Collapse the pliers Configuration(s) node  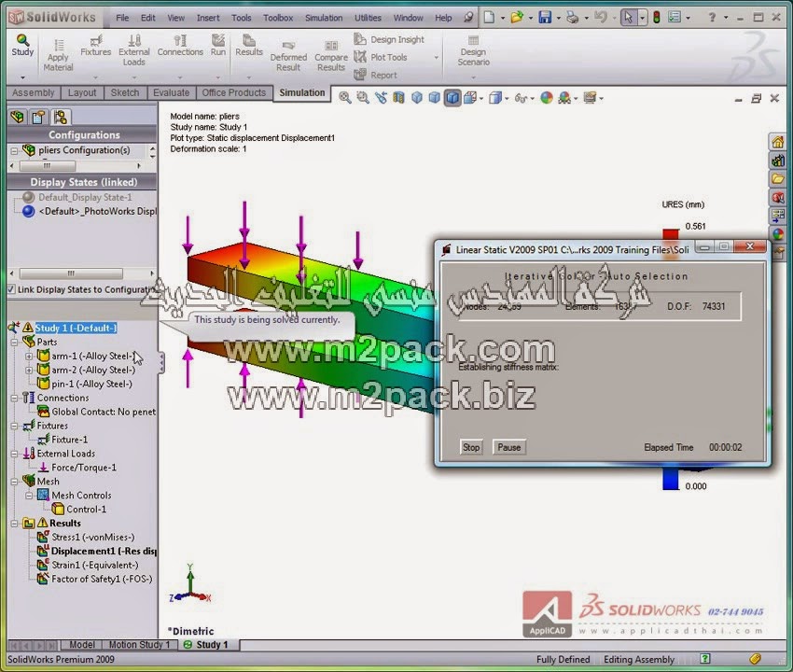pos(15,150)
